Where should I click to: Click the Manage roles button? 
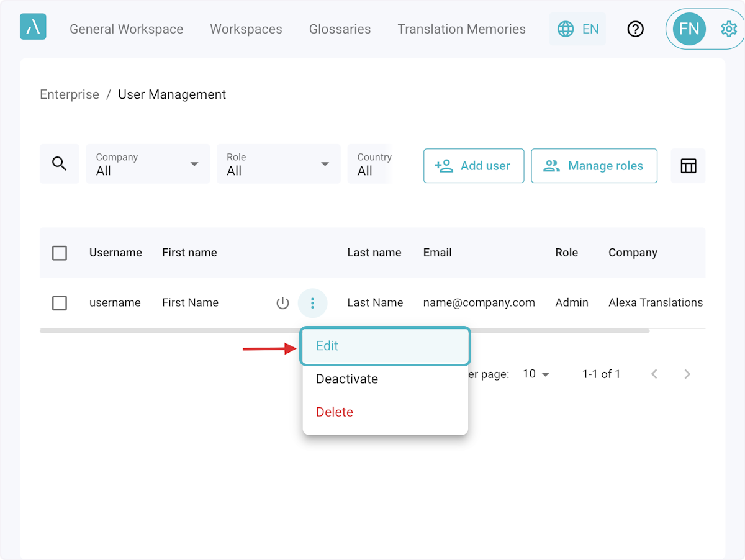[x=594, y=166]
